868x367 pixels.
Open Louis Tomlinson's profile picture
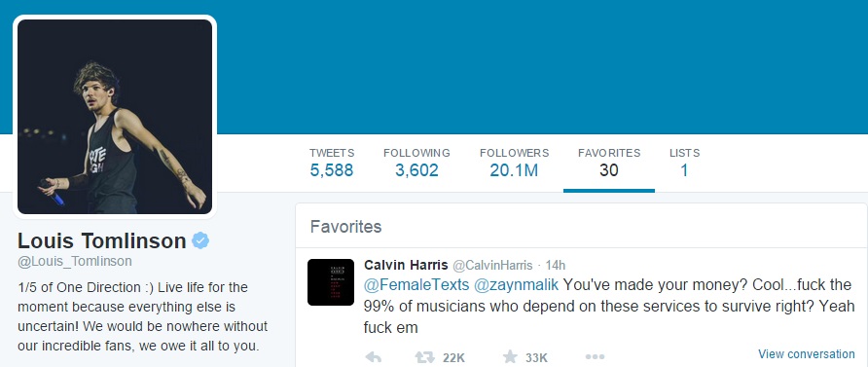tap(115, 116)
